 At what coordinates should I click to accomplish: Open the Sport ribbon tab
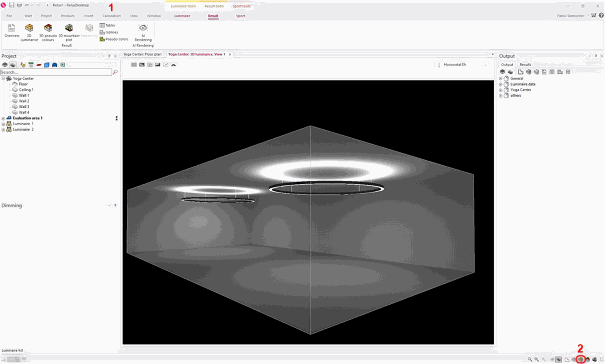[240, 16]
